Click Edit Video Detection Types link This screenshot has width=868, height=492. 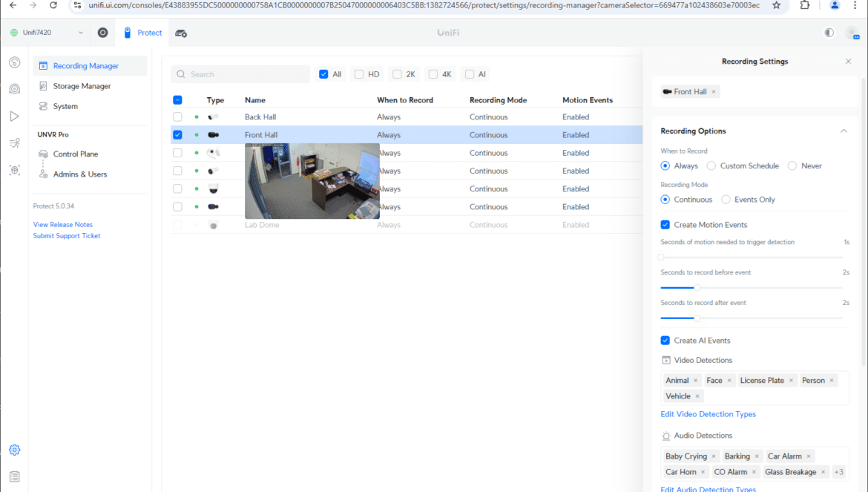click(708, 414)
